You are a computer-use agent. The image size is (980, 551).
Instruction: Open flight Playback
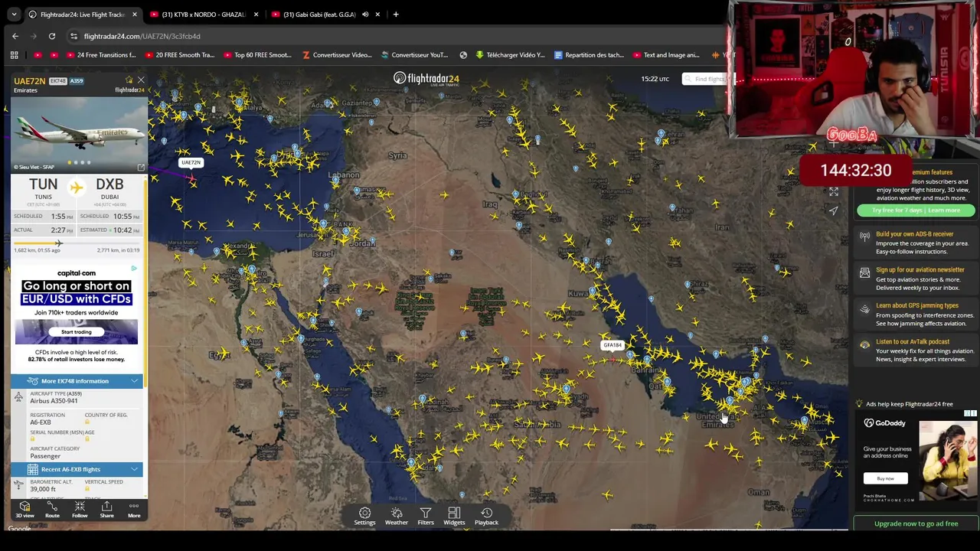(486, 517)
